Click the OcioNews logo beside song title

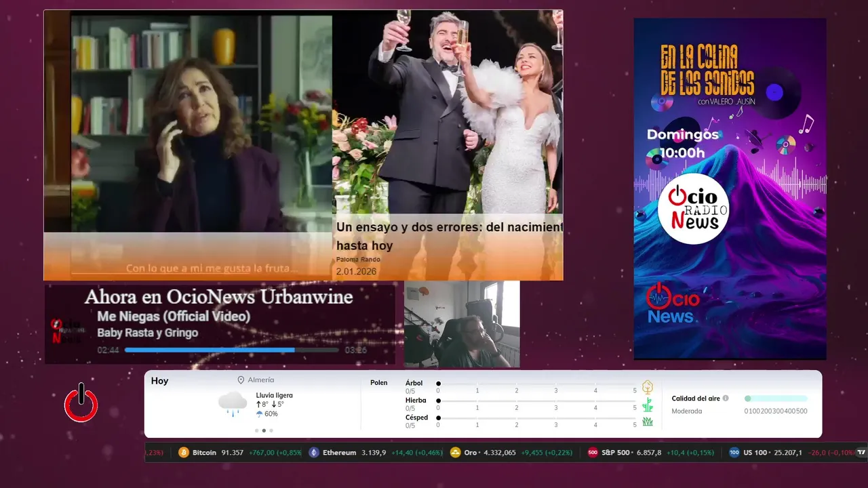[68, 331]
